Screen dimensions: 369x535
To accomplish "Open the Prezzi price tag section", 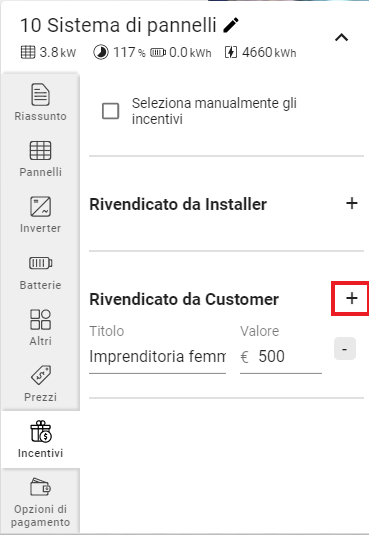I will pyautogui.click(x=40, y=383).
